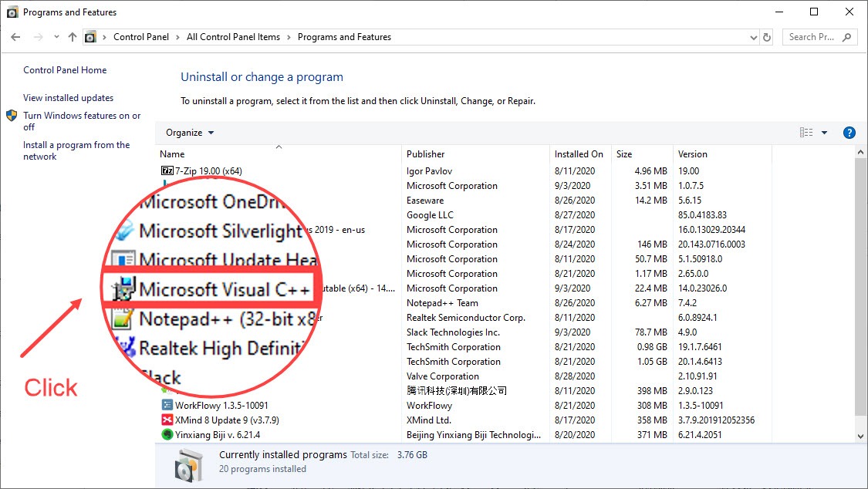Sort by the Name column header
This screenshot has width=868, height=489.
click(279, 154)
